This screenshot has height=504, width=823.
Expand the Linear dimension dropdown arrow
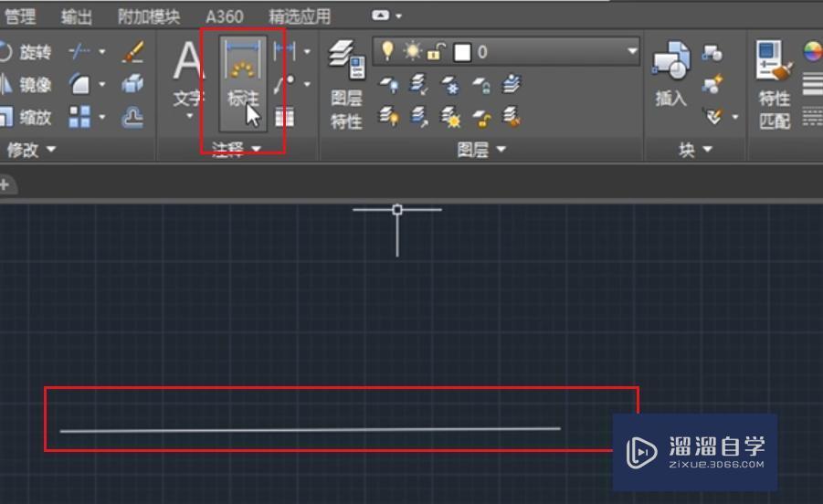pos(307,51)
